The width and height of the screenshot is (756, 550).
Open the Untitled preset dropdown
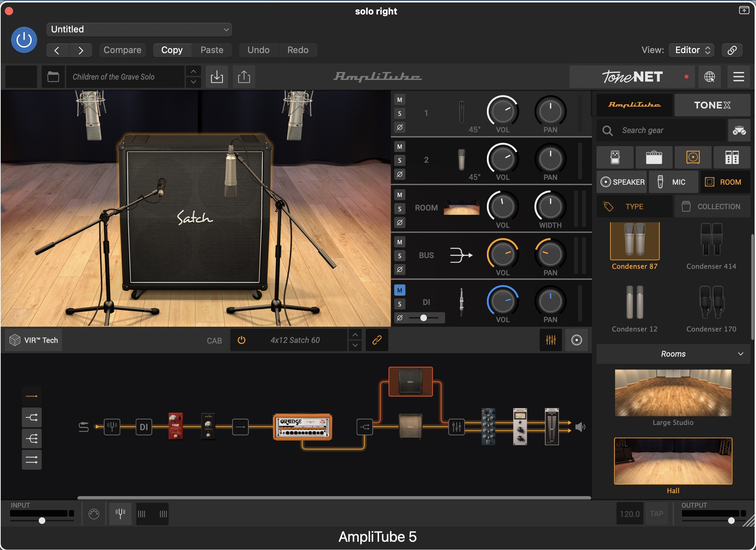coord(139,29)
